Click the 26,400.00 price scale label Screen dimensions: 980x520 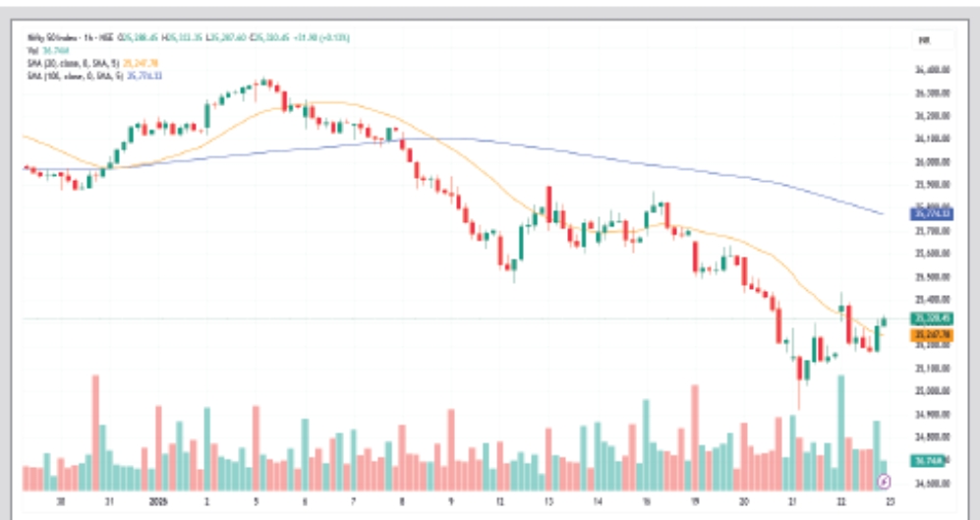(x=929, y=70)
